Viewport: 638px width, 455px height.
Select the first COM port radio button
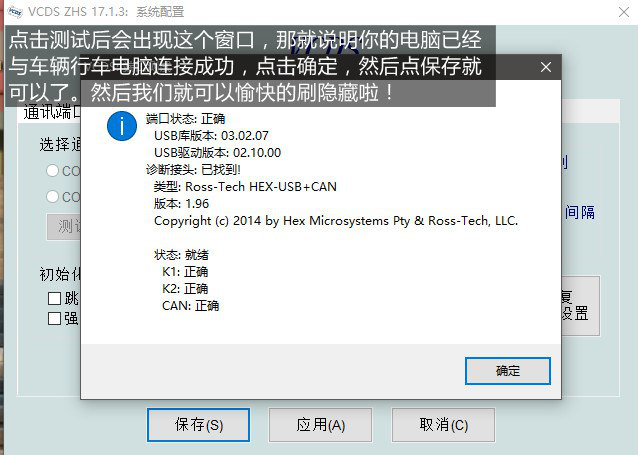(x=52, y=171)
